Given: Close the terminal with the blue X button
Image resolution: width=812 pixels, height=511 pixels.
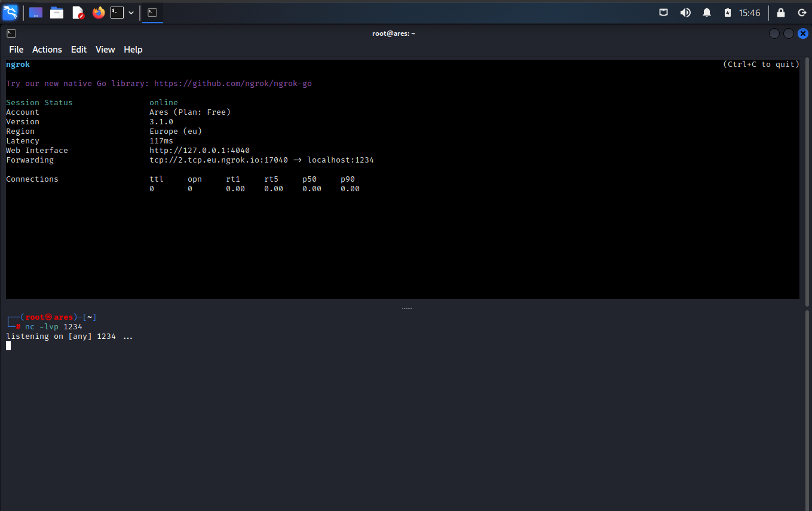Looking at the screenshot, I should click(803, 33).
